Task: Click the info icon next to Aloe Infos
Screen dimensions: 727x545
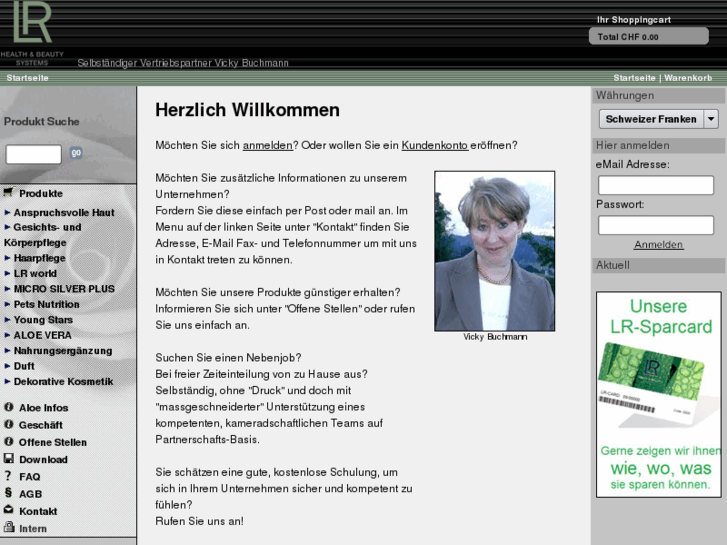Action: (8, 407)
